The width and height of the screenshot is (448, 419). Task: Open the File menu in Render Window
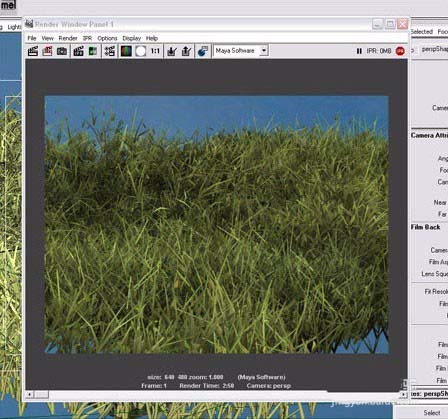pos(32,38)
